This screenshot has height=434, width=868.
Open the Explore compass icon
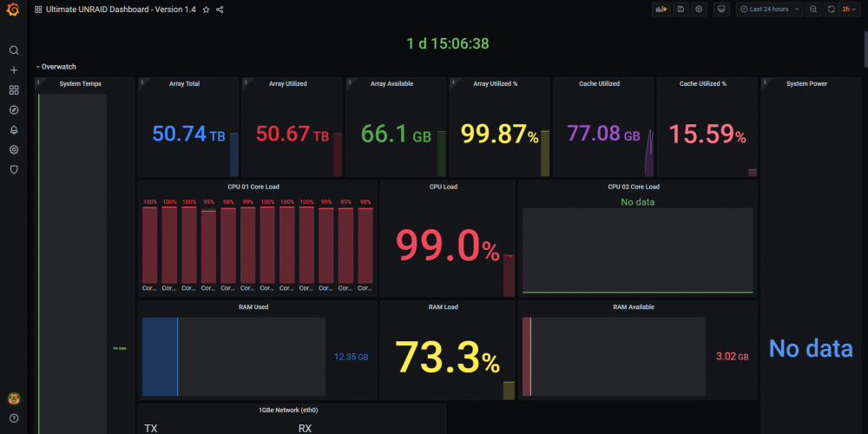click(14, 110)
